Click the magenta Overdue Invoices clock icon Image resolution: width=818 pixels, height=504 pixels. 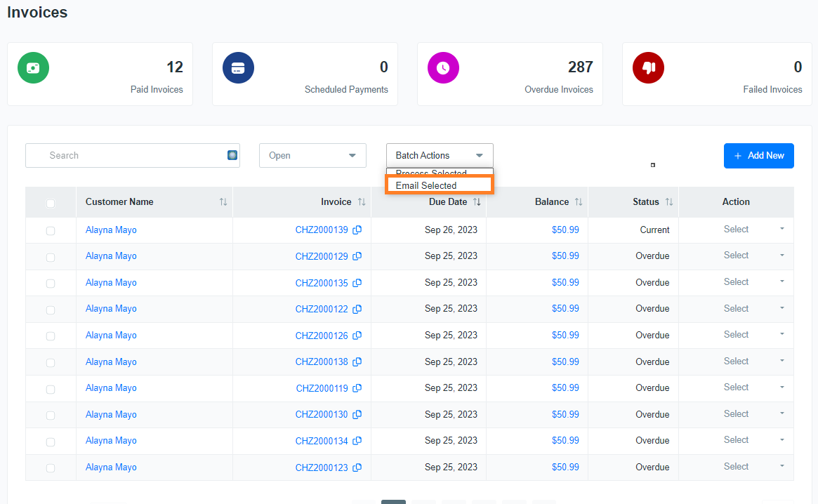[444, 68]
